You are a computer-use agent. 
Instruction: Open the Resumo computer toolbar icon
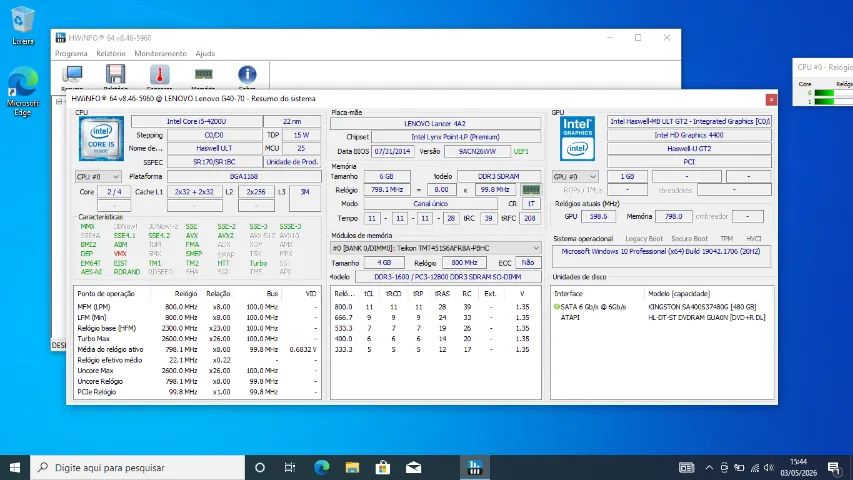click(x=72, y=76)
